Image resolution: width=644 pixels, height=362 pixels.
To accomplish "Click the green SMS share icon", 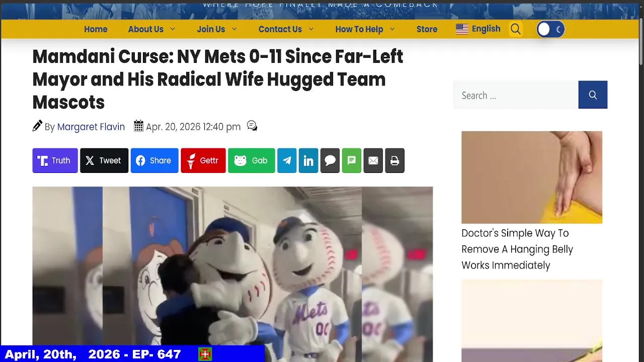I will point(352,160).
